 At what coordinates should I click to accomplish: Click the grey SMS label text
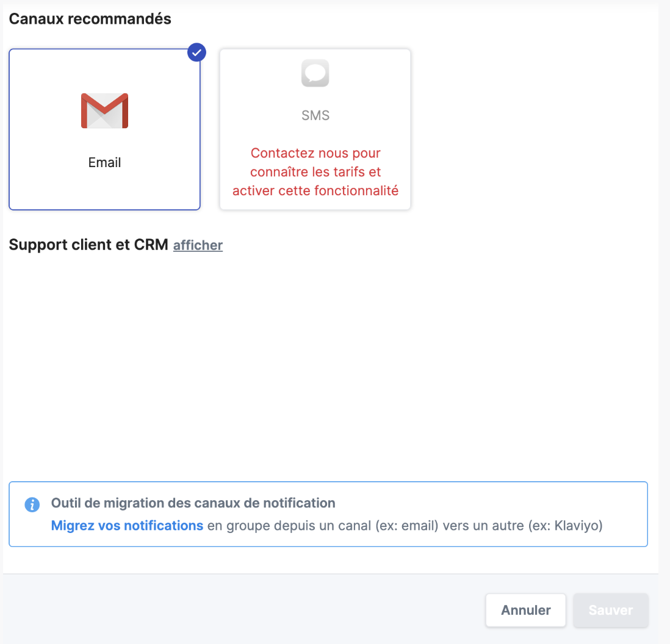[x=315, y=115]
